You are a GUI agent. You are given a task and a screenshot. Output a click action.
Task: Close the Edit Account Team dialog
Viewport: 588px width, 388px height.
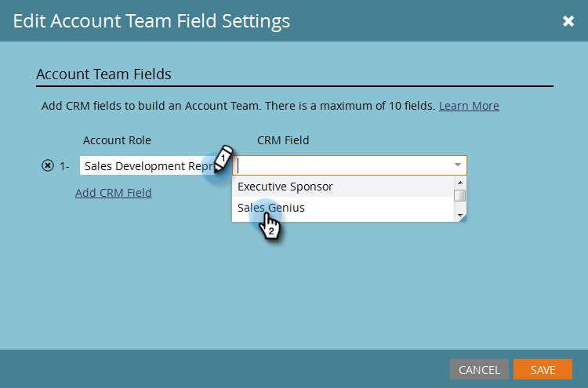click(x=568, y=21)
